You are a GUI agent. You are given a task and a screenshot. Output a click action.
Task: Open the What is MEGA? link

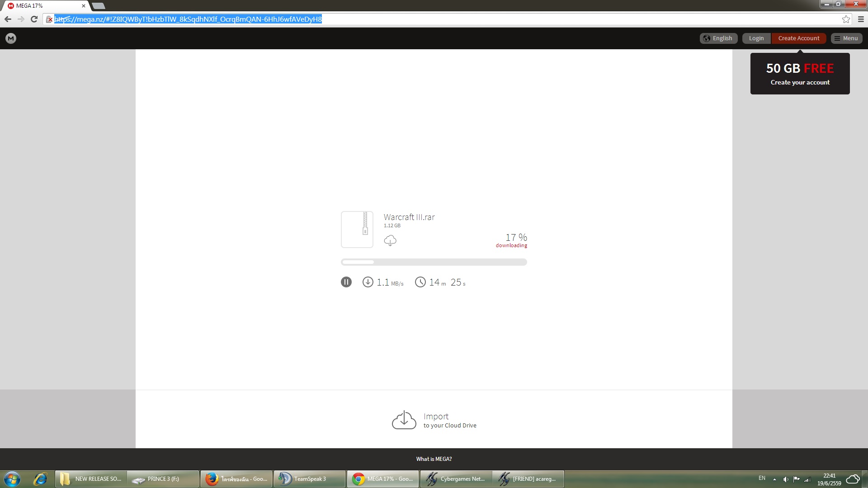coord(434,459)
